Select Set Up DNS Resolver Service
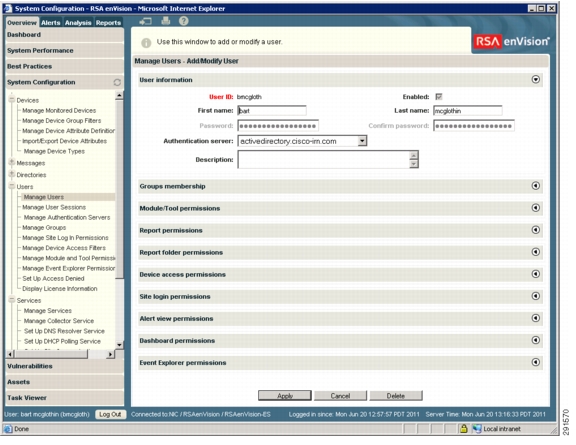 (x=64, y=331)
